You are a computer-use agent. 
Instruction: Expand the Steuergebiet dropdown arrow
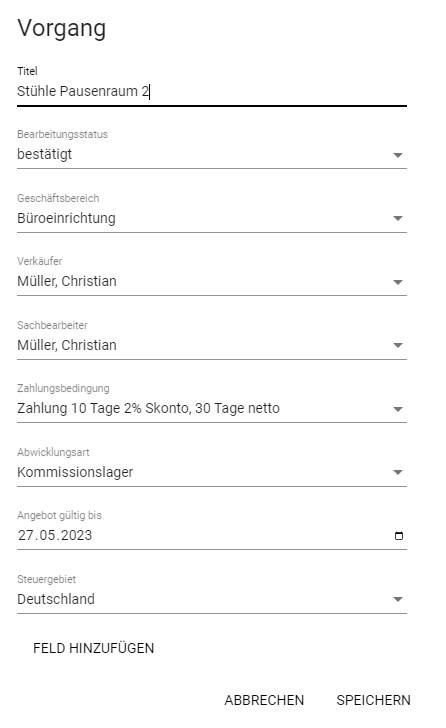coord(397,599)
